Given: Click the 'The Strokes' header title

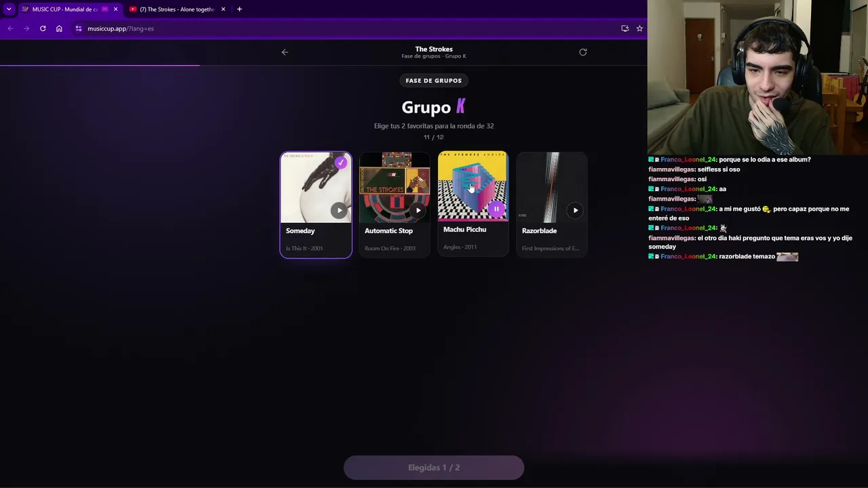Looking at the screenshot, I should [434, 49].
